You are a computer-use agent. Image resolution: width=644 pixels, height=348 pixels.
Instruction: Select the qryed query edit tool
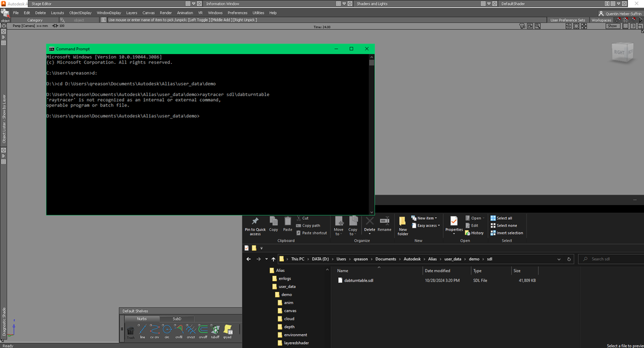[x=228, y=331]
